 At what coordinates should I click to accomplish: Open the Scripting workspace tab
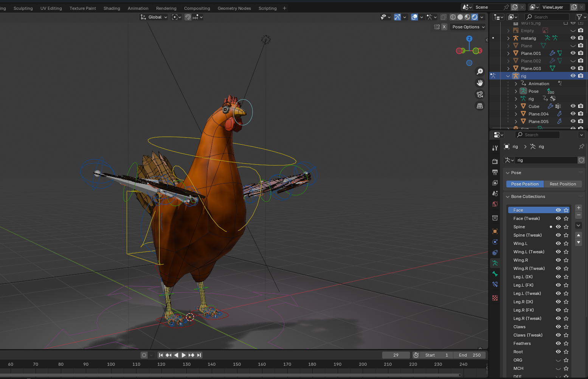267,8
